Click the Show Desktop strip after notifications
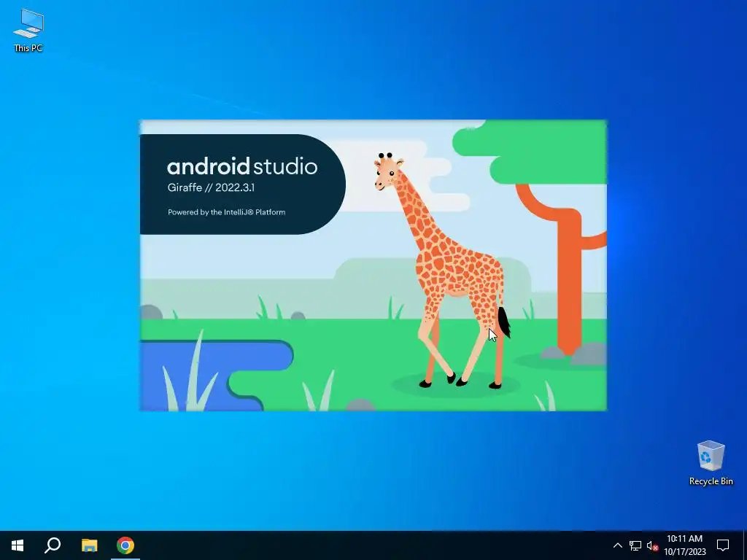This screenshot has width=747, height=560. point(745,545)
